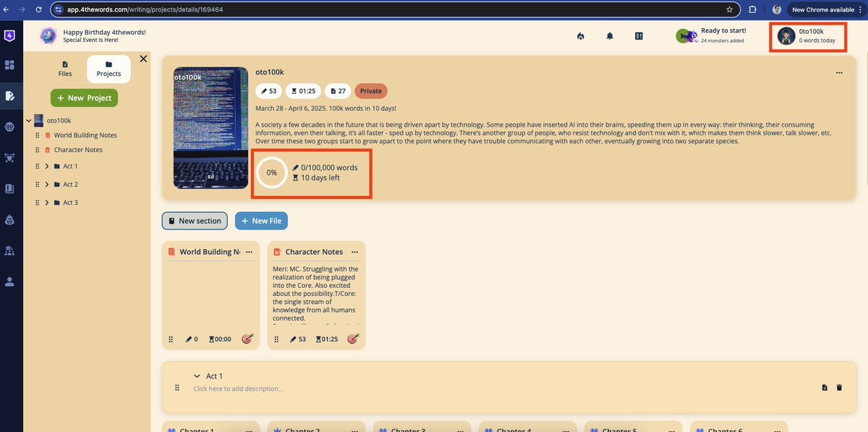
Task: Open the 4thewords logo home icon
Action: [9, 35]
